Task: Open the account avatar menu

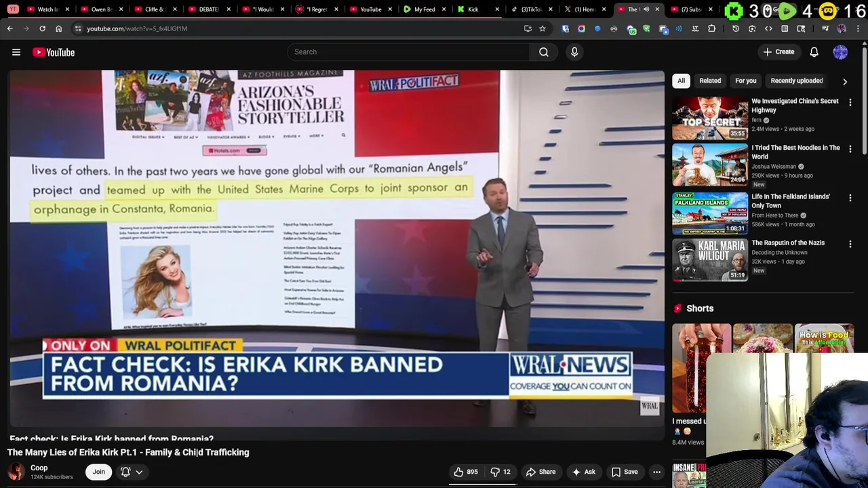Action: click(x=840, y=52)
